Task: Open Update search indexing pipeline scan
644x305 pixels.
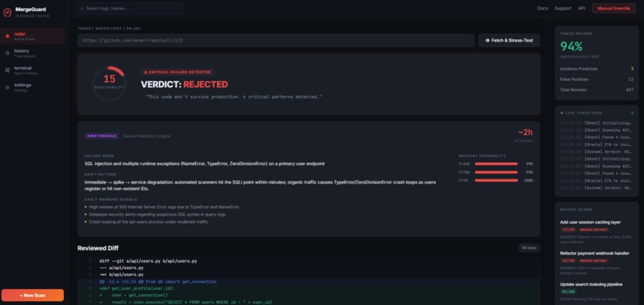Action: (x=591, y=284)
